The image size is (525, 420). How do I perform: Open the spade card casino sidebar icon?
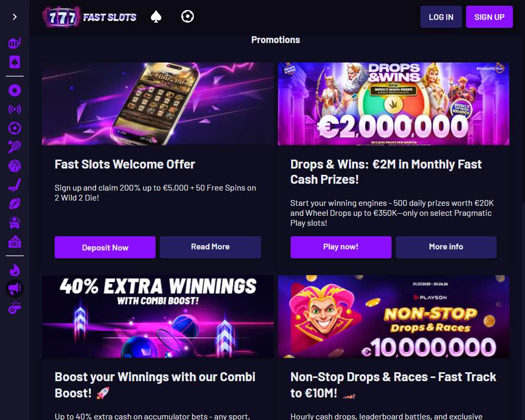click(x=14, y=62)
